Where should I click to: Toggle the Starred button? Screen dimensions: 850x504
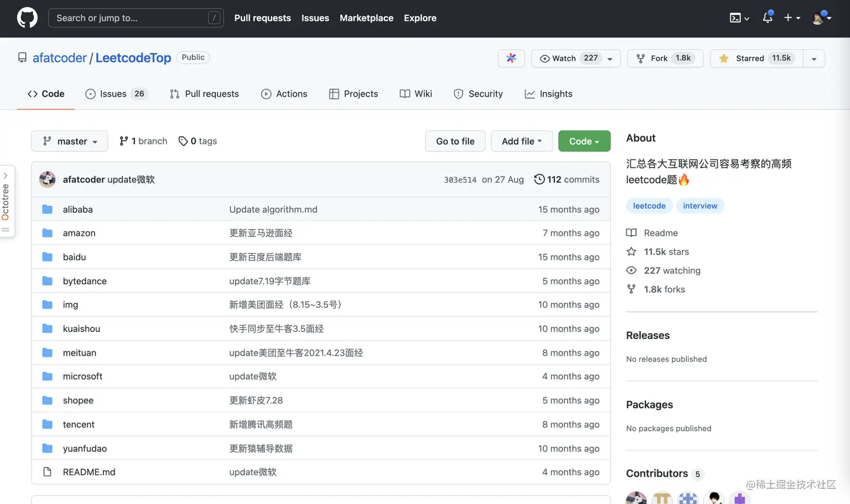click(757, 58)
